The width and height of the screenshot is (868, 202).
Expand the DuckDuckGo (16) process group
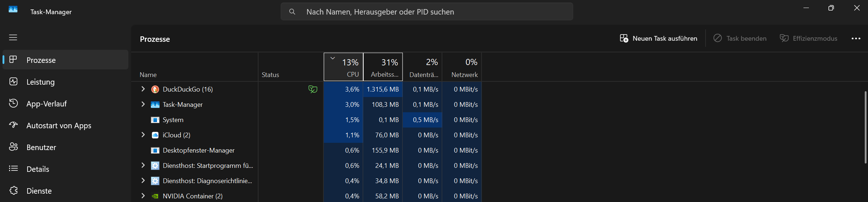[143, 89]
